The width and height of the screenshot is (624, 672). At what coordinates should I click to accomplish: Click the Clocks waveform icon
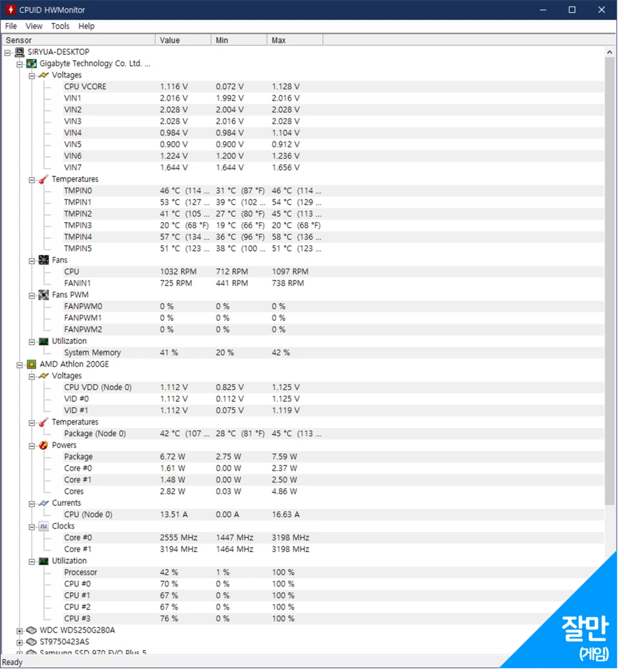pos(43,525)
